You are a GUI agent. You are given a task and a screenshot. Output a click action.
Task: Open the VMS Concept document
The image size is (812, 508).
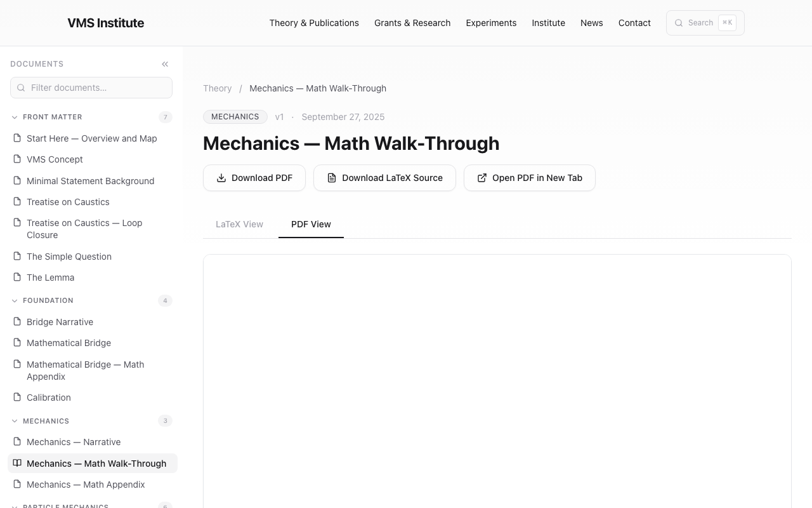click(x=93, y=159)
